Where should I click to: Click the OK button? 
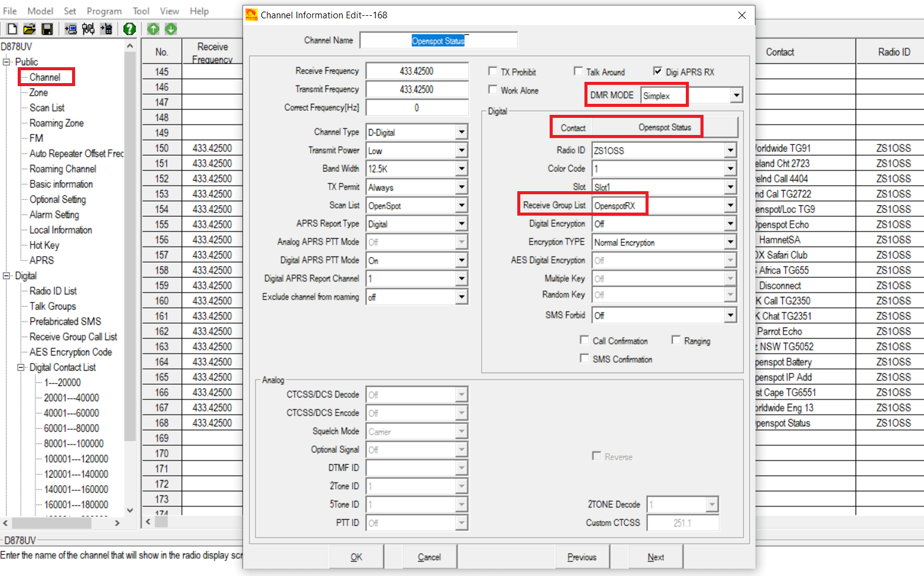click(x=356, y=556)
